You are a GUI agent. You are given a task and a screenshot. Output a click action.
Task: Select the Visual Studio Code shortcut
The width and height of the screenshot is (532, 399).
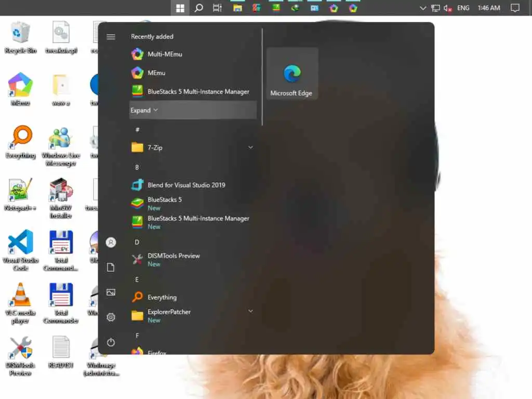coord(20,250)
